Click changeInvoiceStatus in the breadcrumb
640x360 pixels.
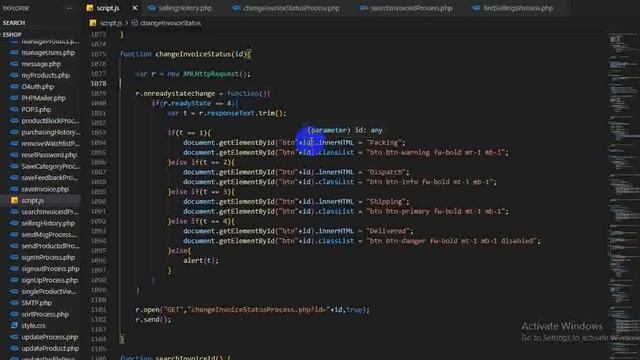point(170,23)
